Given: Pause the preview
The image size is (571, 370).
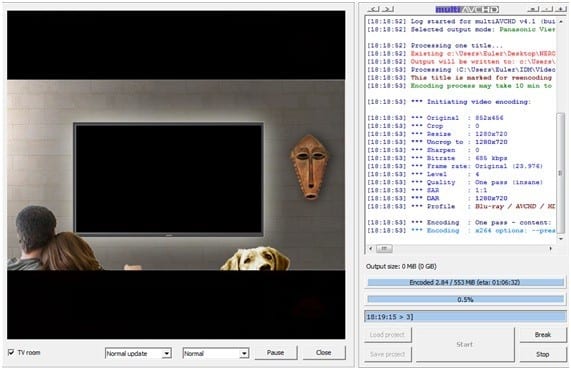Looking at the screenshot, I should tap(276, 353).
